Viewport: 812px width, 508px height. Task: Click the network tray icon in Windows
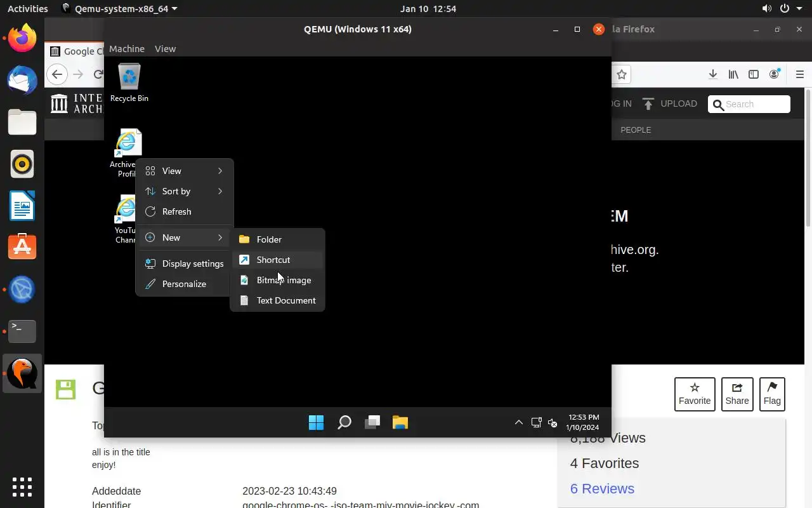(536, 422)
